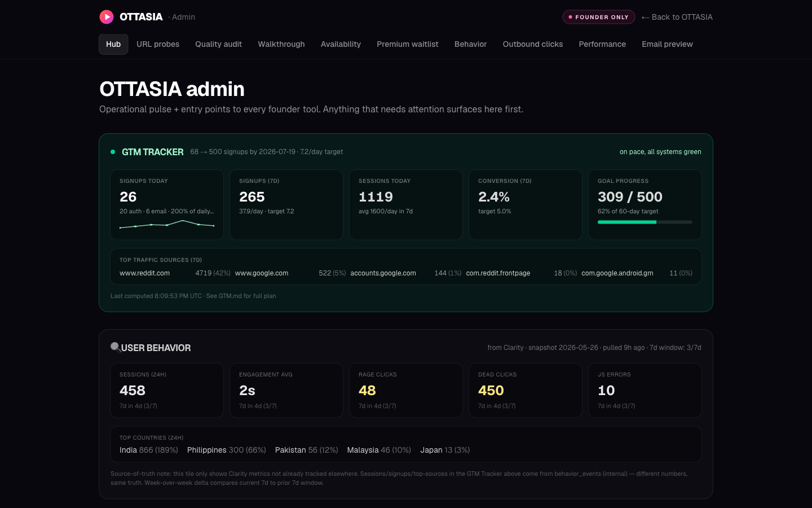The width and height of the screenshot is (812, 508).
Task: Click the 'avg 1600/day in 7d' label
Action: 386,211
